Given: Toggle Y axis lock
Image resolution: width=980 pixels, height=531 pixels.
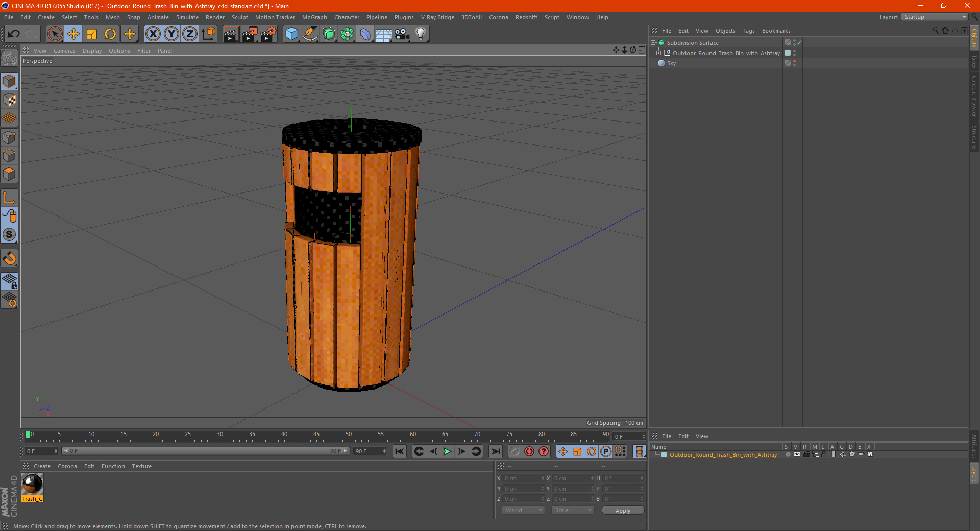Looking at the screenshot, I should (x=171, y=34).
